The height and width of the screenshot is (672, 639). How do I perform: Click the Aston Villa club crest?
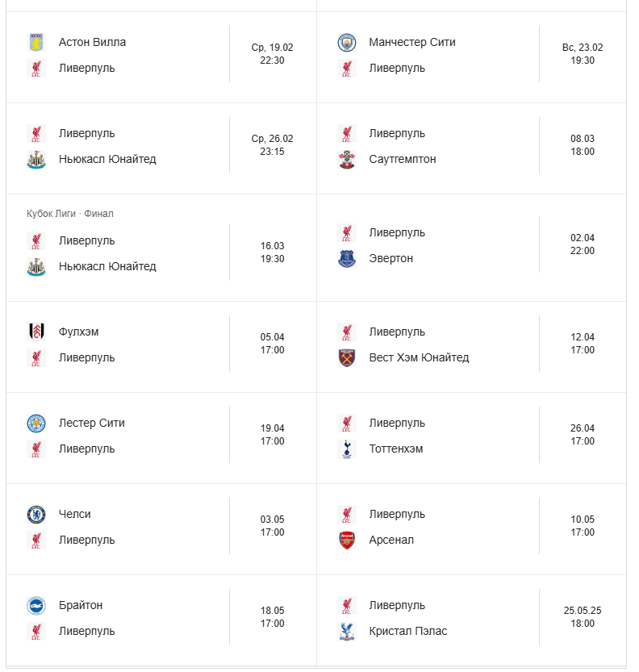click(36, 42)
